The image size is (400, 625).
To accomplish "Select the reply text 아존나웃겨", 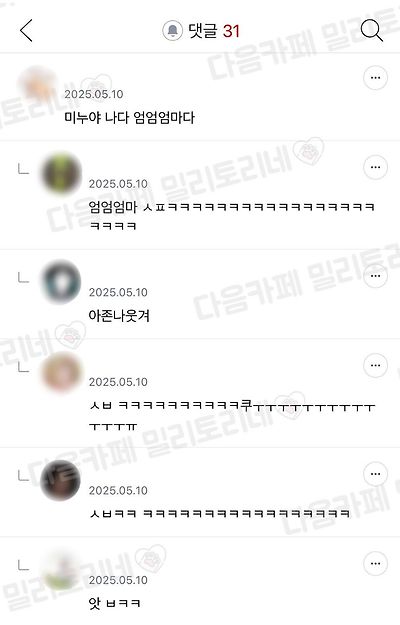I will [119, 316].
